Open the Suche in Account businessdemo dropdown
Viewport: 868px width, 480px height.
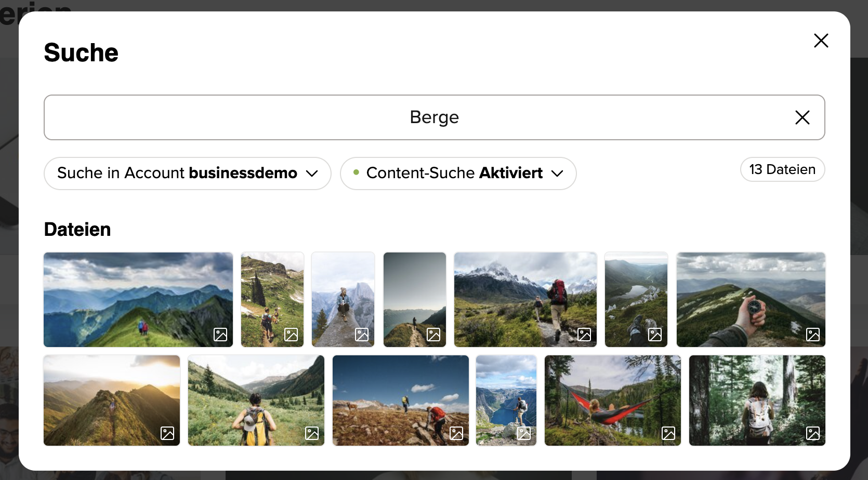tap(187, 174)
